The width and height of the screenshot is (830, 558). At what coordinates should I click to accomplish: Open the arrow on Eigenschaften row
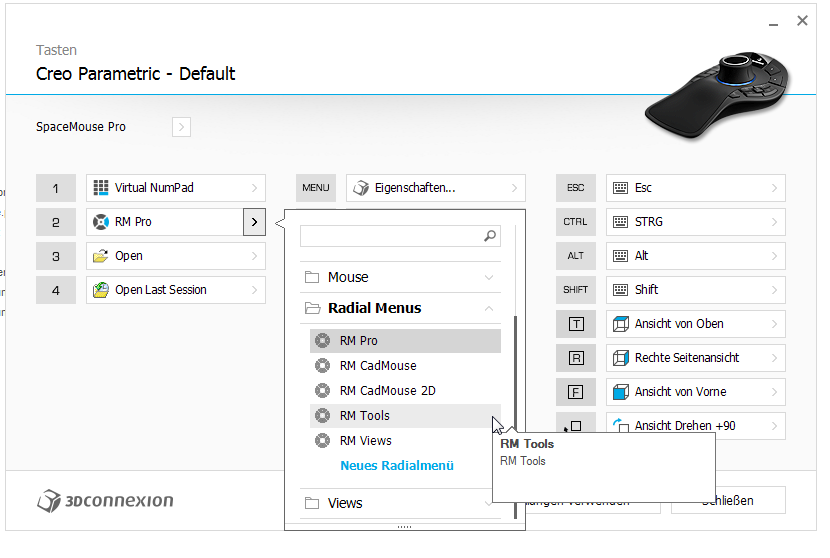pyautogui.click(x=515, y=188)
